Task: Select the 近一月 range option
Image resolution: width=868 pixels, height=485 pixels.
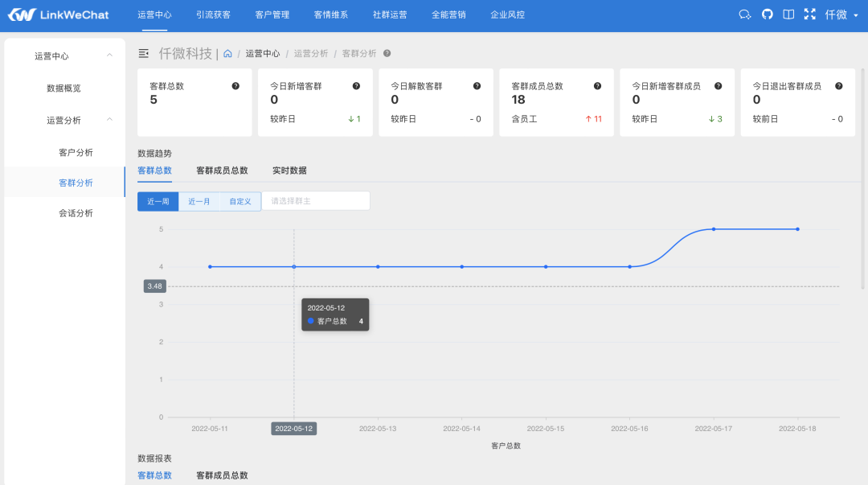Action: 199,201
